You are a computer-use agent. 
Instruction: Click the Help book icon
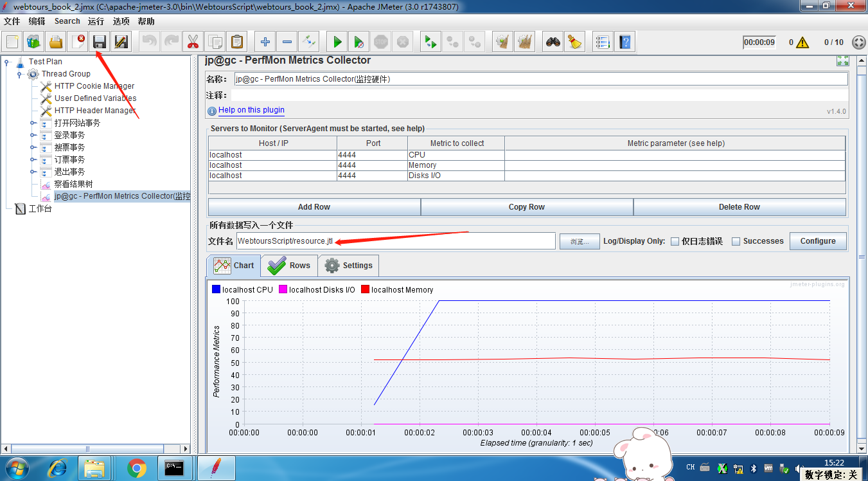(624, 42)
